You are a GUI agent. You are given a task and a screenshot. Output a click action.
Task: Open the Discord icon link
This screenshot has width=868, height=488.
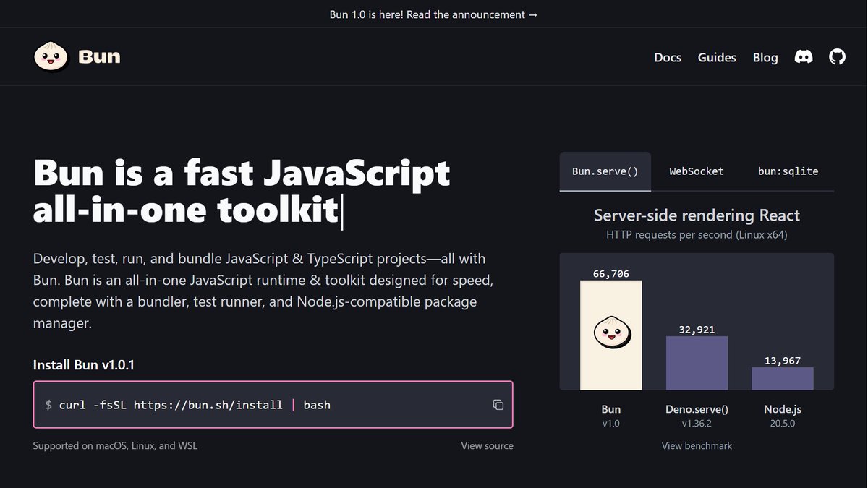click(x=804, y=57)
